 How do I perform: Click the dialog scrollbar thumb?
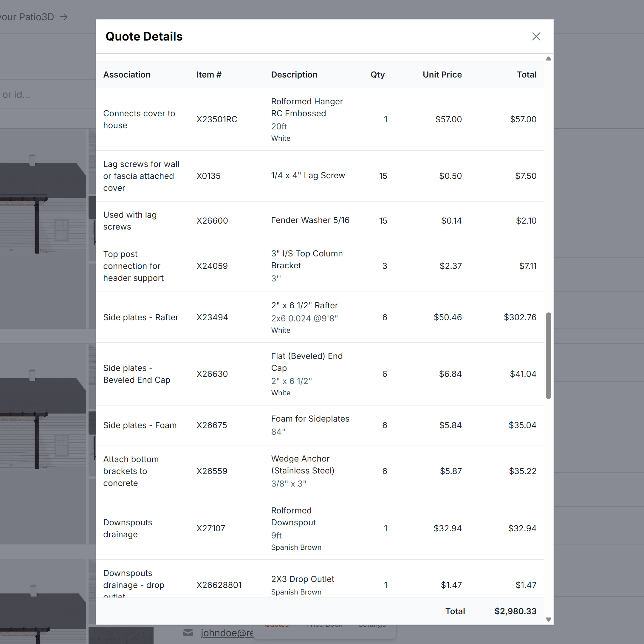pyautogui.click(x=548, y=355)
